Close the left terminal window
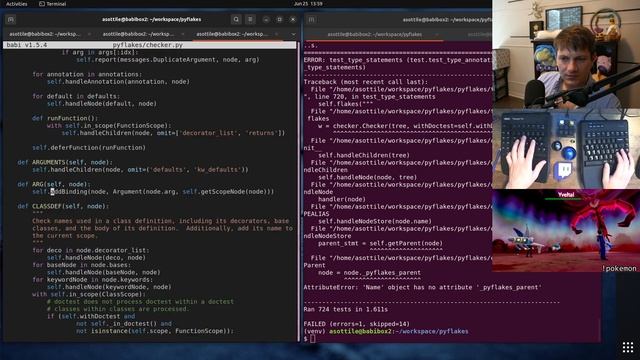 pyautogui.click(x=293, y=19)
